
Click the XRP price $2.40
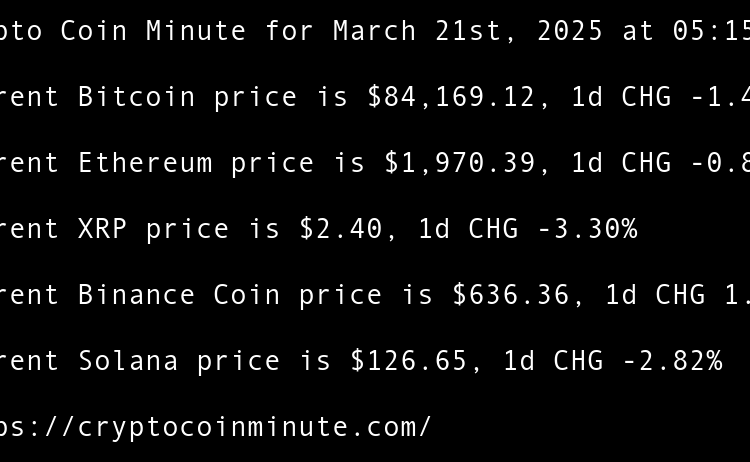(x=341, y=229)
